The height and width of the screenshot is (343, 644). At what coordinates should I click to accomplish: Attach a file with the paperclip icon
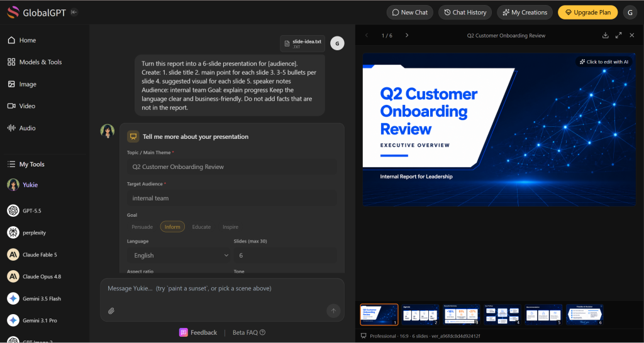coord(111,311)
